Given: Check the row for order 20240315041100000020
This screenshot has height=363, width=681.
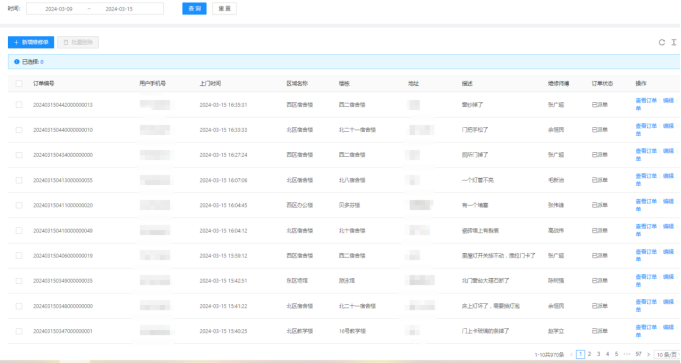Looking at the screenshot, I should click(x=19, y=205).
